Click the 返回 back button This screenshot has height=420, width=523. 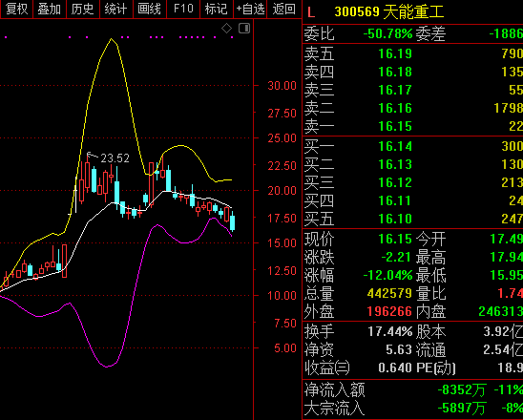pyautogui.click(x=284, y=9)
